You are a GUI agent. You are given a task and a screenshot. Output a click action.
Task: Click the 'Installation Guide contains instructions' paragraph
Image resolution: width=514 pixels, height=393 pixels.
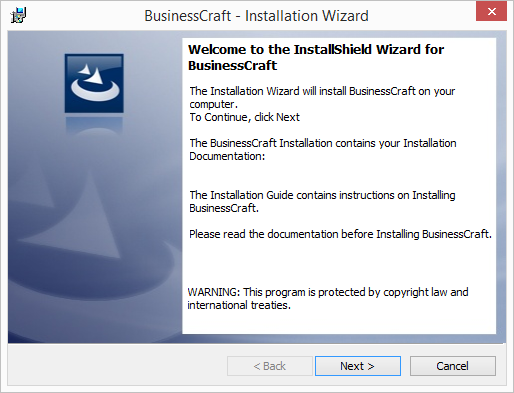coord(322,201)
